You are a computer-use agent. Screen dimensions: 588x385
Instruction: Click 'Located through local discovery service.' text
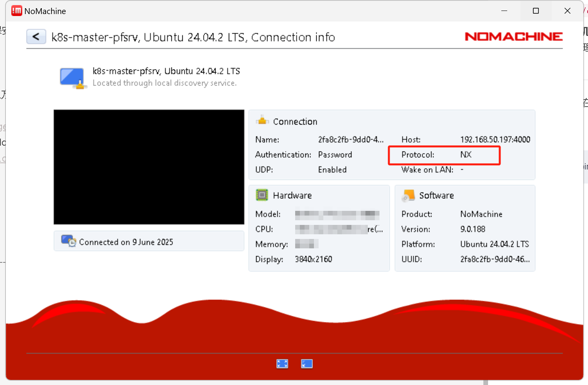tap(164, 83)
